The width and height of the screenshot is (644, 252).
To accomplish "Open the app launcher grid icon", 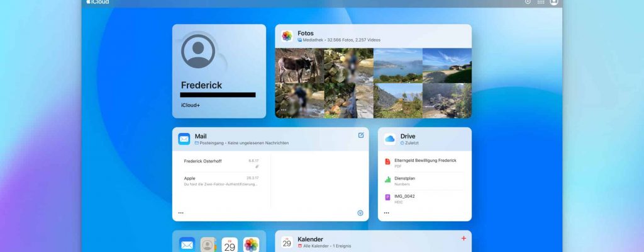I will click(x=541, y=2).
